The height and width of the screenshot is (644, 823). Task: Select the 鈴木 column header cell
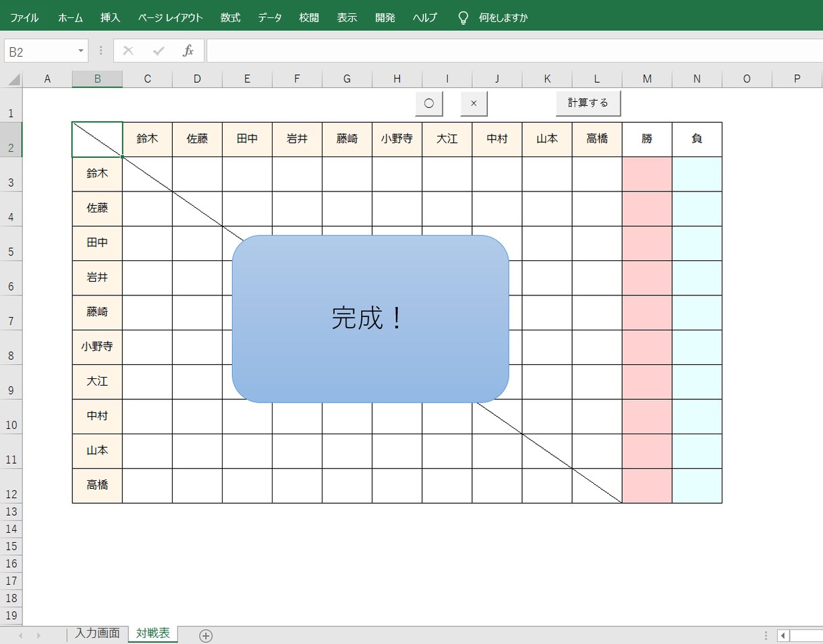click(147, 140)
